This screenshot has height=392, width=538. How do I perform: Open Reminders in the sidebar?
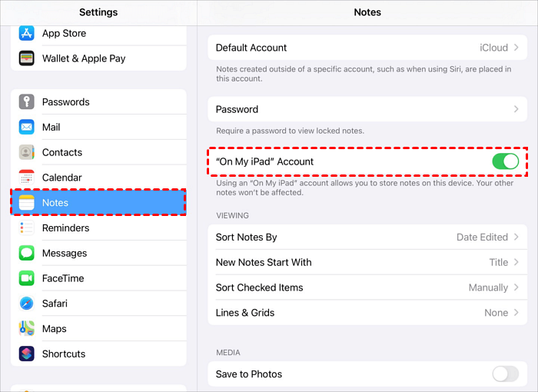(98, 228)
